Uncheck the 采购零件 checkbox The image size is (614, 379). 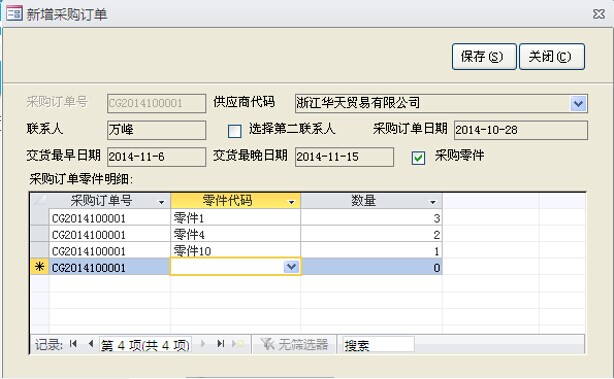coord(418,158)
